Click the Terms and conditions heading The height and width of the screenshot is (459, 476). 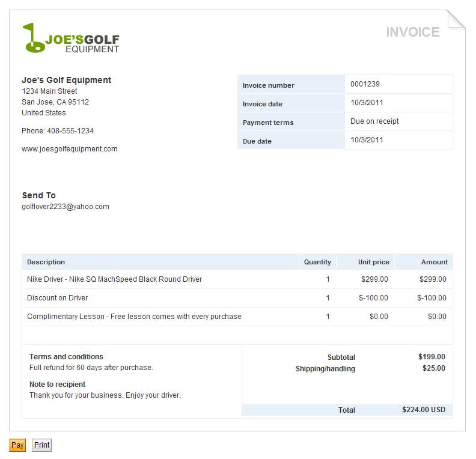[66, 357]
